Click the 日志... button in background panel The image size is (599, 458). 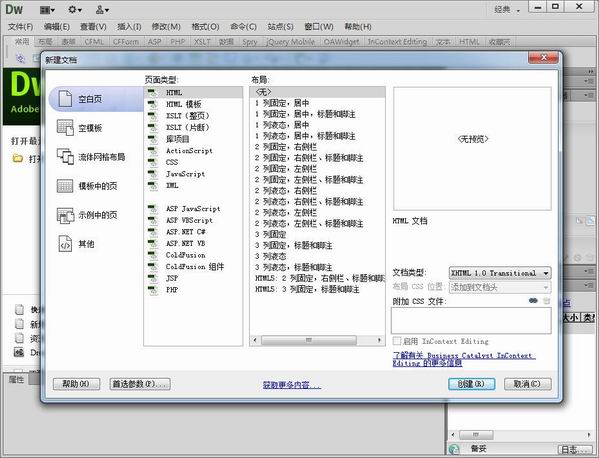[x=576, y=450]
